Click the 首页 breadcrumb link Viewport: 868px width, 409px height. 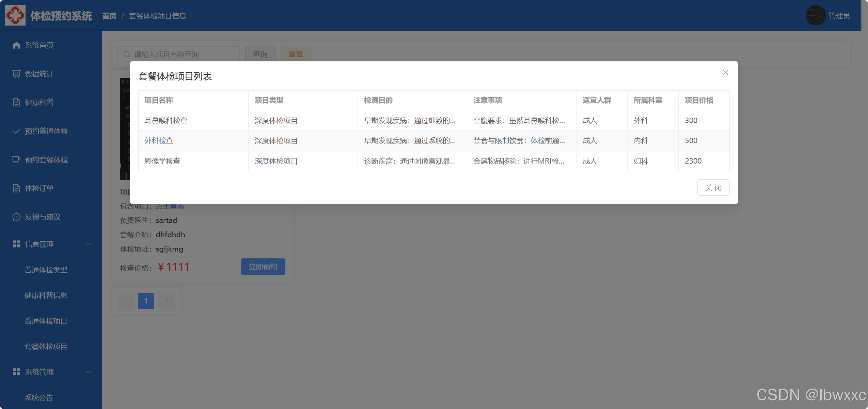click(109, 16)
